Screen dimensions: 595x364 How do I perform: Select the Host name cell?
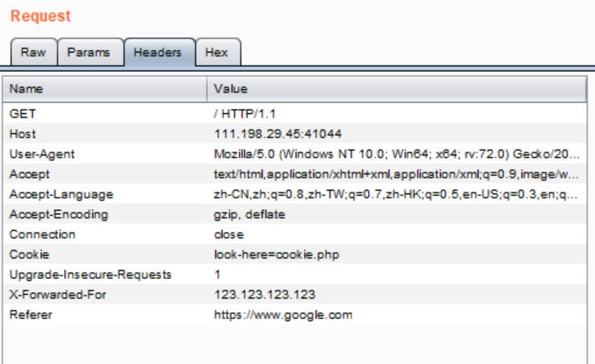click(105, 134)
